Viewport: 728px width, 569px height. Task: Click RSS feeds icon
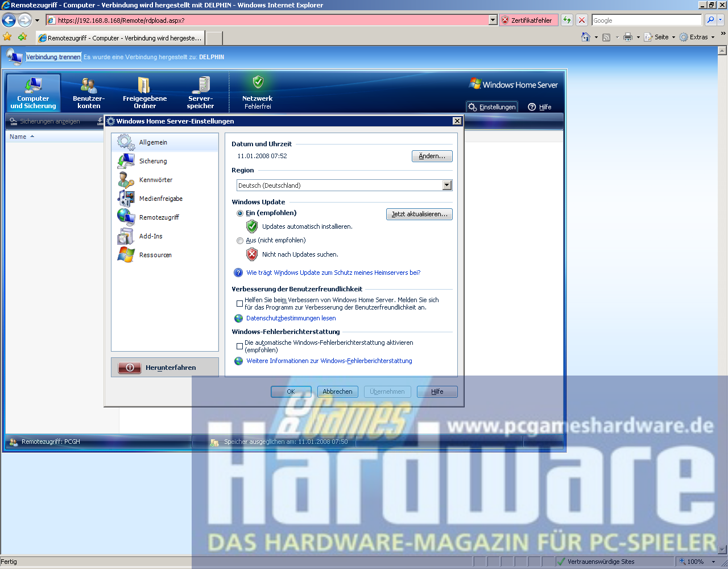606,37
